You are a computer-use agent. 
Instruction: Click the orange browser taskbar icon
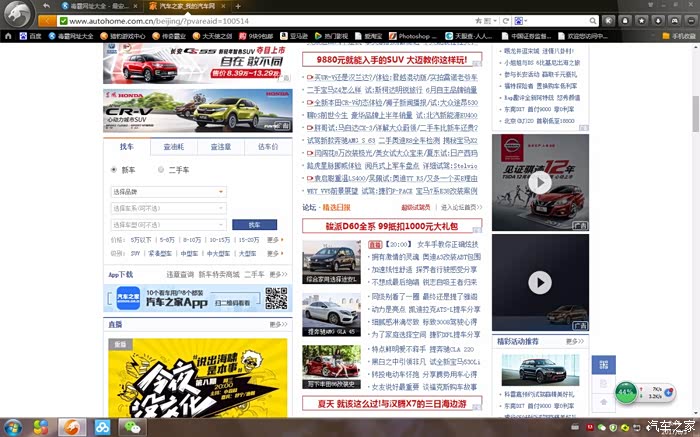tap(72, 426)
